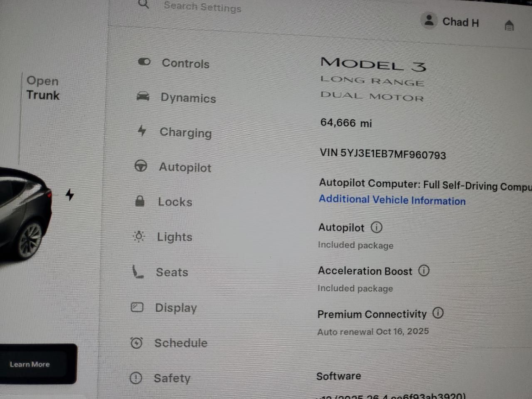Image resolution: width=532 pixels, height=399 pixels.
Task: Select the Lights bulb icon
Action: [x=139, y=236]
